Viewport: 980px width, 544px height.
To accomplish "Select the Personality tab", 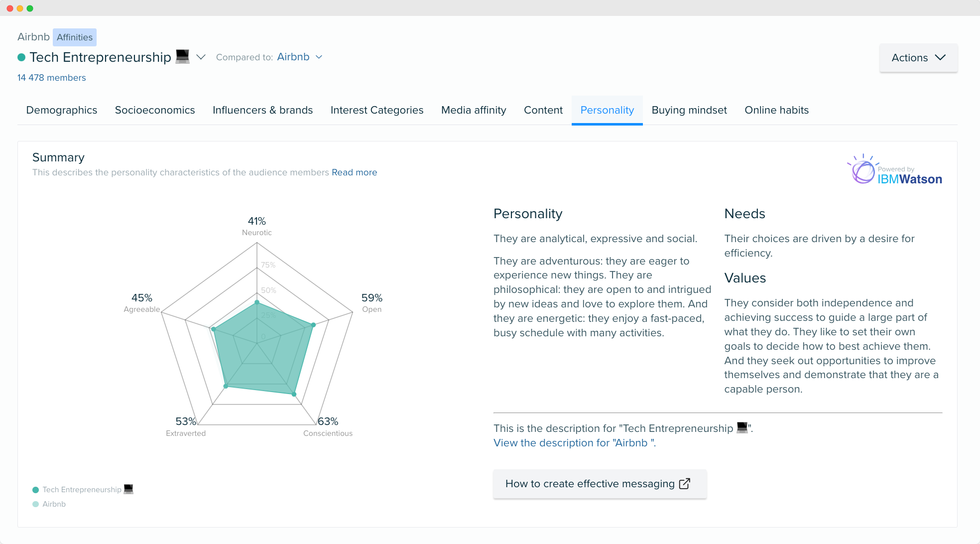I will [x=607, y=110].
